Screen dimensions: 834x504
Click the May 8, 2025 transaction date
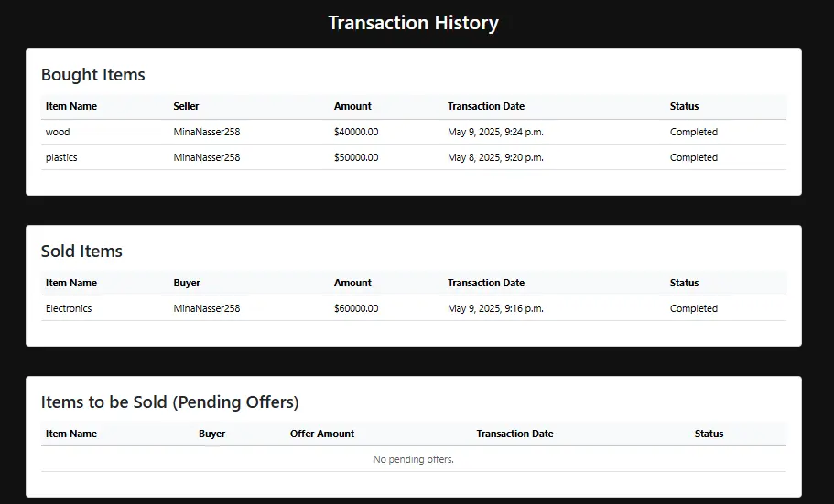tap(495, 157)
